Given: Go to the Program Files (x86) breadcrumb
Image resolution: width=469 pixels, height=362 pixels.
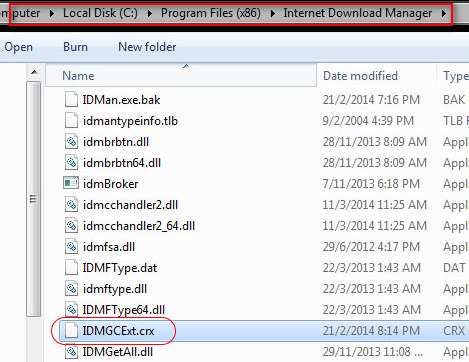Looking at the screenshot, I should 211,13.
